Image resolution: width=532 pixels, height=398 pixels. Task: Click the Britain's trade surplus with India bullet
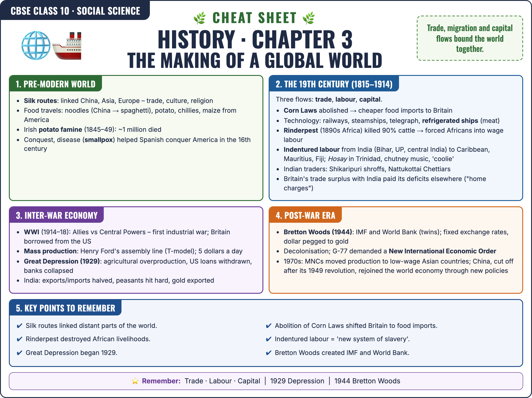385,183
